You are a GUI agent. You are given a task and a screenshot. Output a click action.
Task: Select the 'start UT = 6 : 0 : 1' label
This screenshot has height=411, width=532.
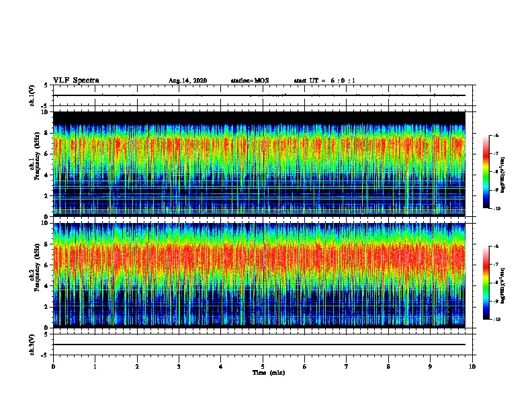pos(324,81)
